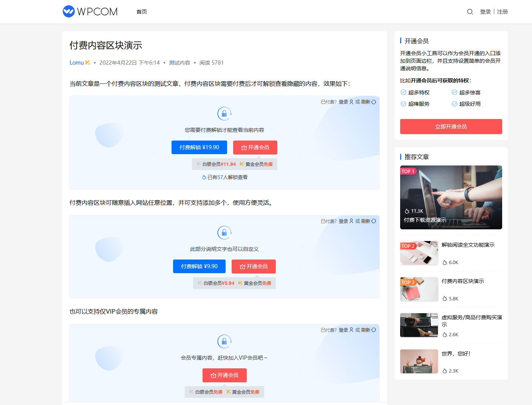
Task: Open the 首页 navigation menu item
Action: (142, 12)
